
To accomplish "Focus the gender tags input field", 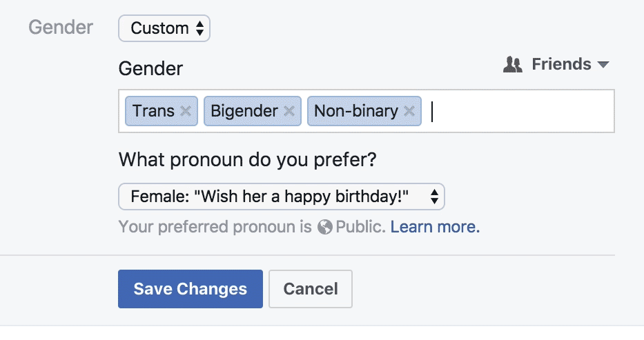I will 518,111.
